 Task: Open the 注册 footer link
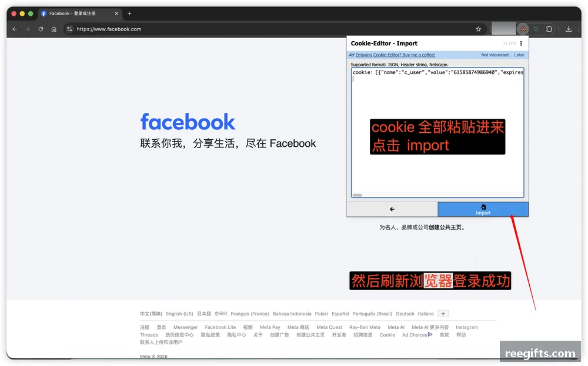(145, 327)
